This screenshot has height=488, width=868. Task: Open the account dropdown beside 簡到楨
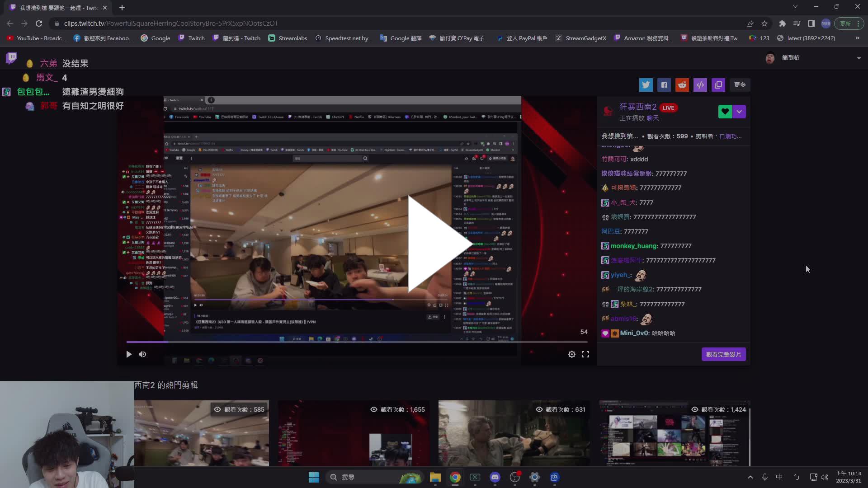click(x=859, y=58)
